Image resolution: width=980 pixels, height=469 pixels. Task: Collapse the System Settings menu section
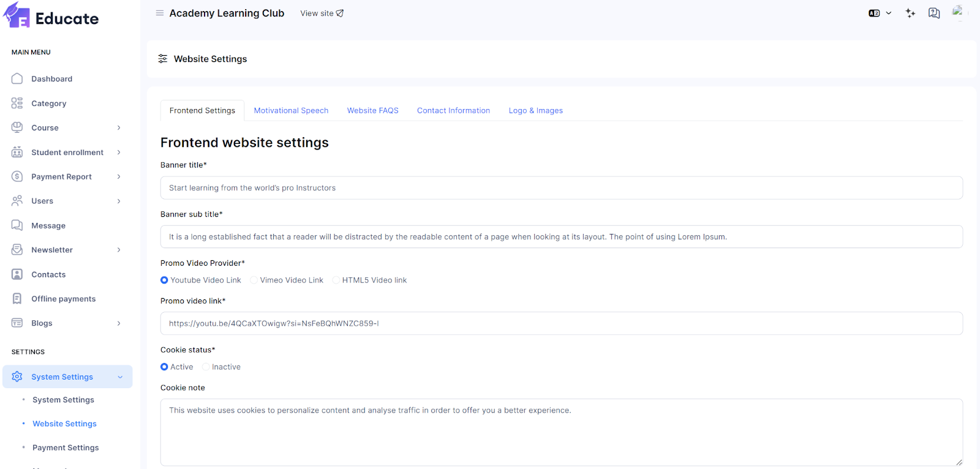[x=120, y=377]
